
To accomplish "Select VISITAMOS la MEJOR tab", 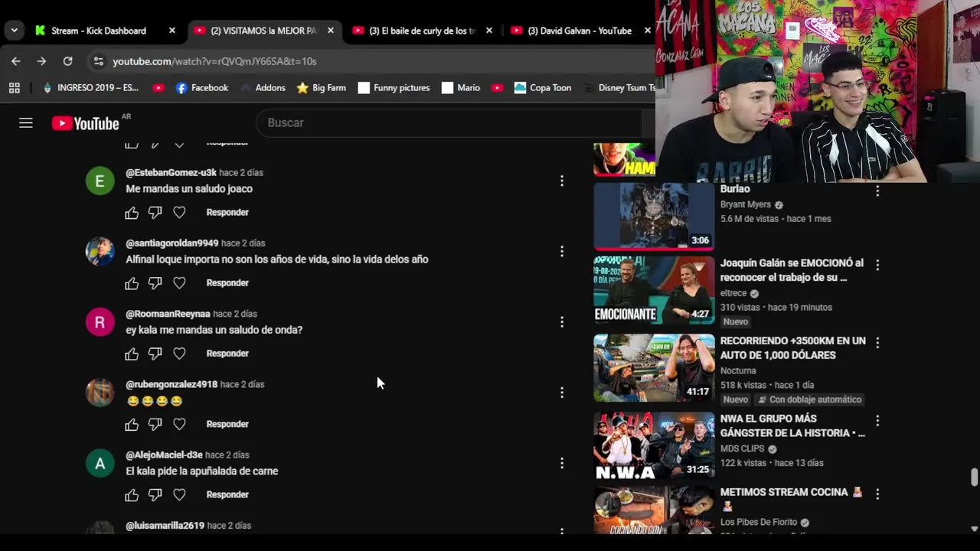I will click(x=263, y=31).
